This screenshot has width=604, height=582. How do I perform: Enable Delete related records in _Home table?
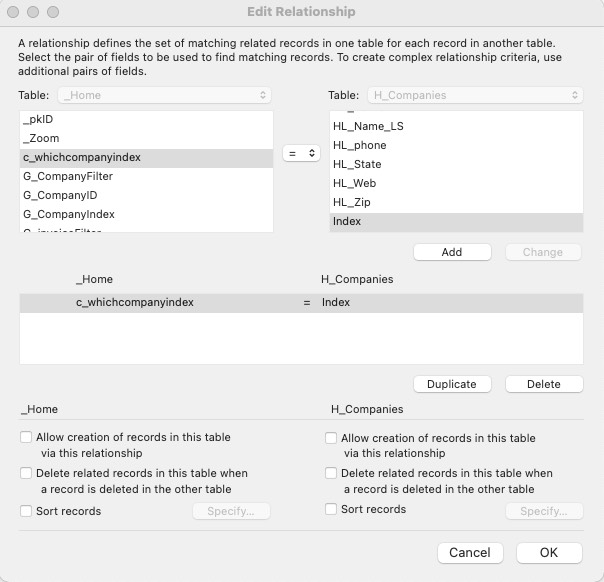point(26,473)
